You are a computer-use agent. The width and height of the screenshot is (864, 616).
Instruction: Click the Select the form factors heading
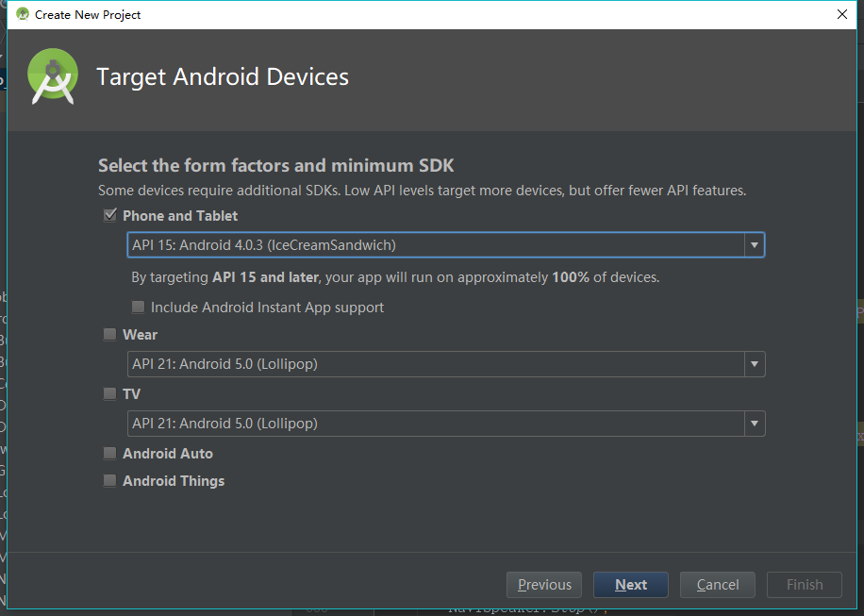point(276,165)
